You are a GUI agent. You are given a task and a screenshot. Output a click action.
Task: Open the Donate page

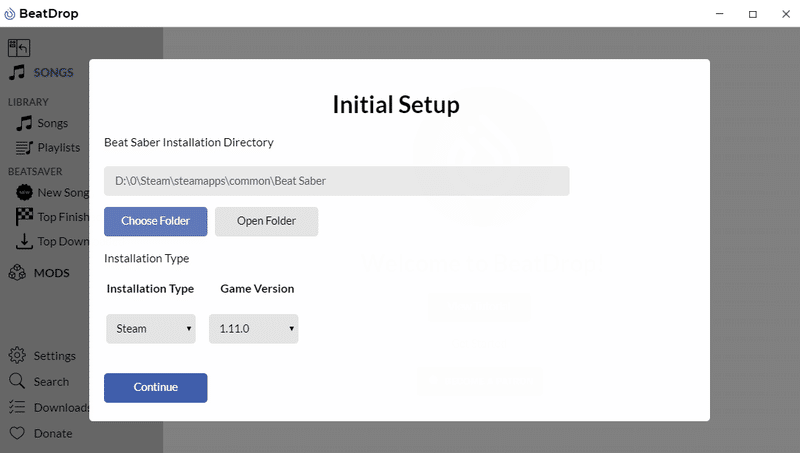click(53, 434)
